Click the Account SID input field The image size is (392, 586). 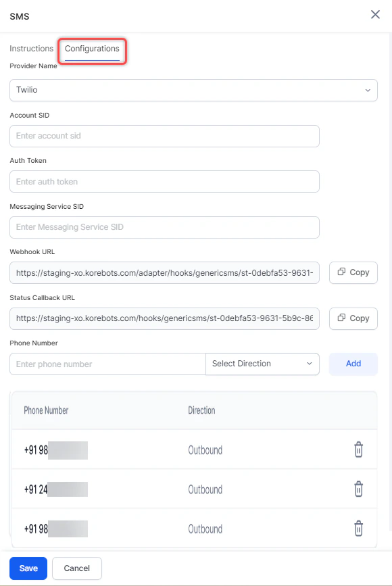(x=164, y=136)
